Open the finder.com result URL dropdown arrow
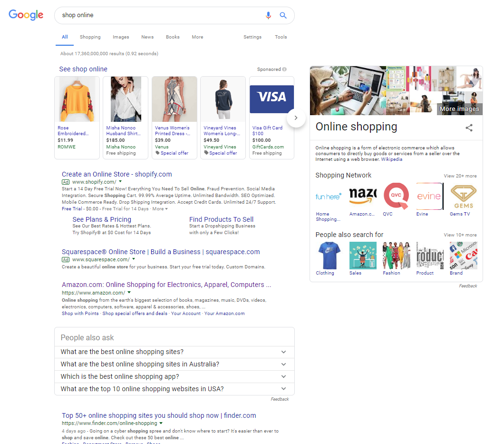504x444 pixels. tap(161, 423)
